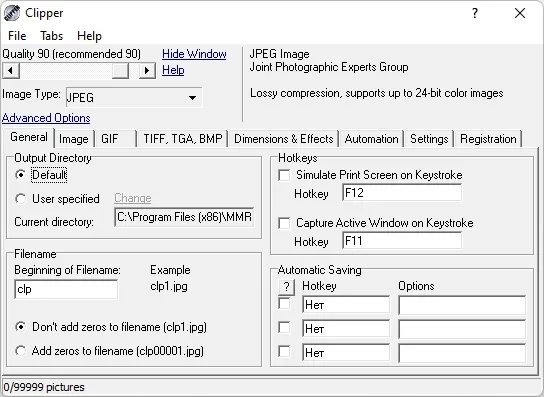Click the Quality slider thumb
This screenshot has height=397, width=544.
pos(120,71)
